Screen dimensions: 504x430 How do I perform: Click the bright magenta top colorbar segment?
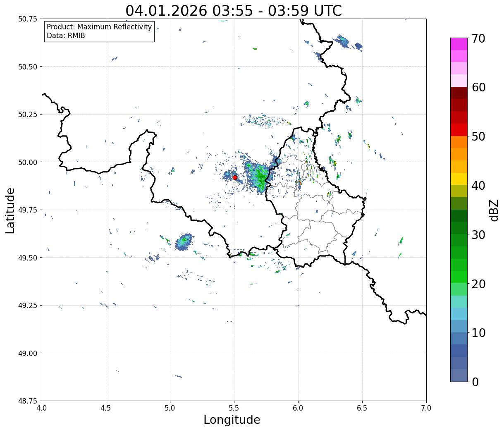pyautogui.click(x=459, y=44)
